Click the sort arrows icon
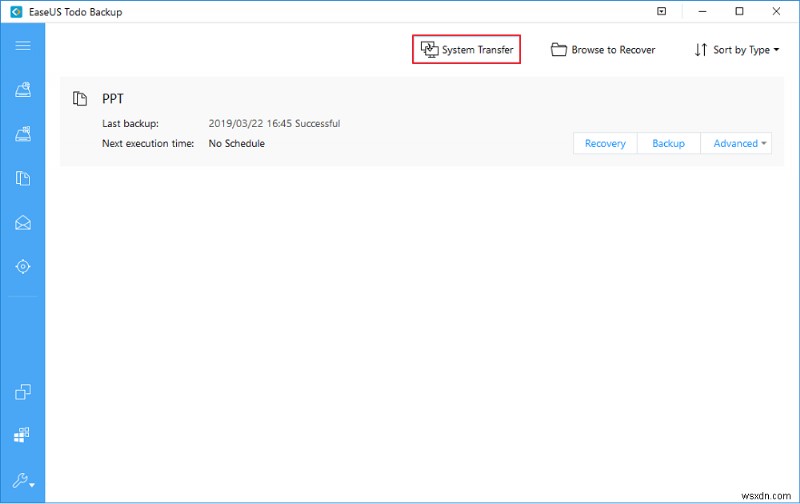 click(x=701, y=49)
